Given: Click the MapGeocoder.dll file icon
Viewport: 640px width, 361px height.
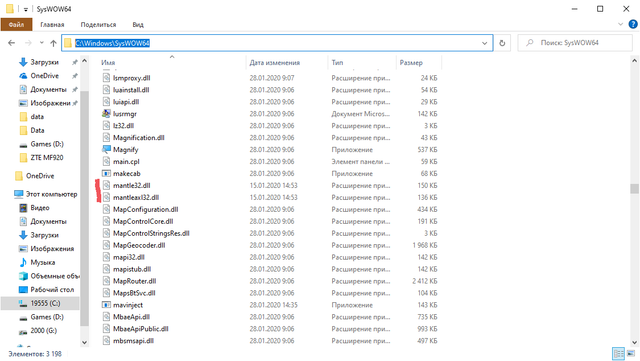Looking at the screenshot, I should tap(106, 245).
